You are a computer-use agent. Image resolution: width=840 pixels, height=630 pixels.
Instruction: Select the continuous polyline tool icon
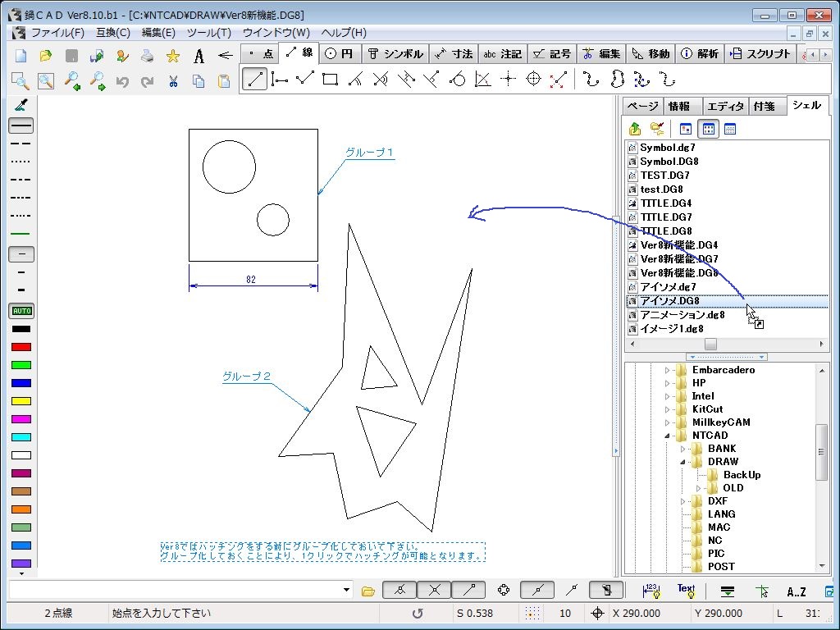click(305, 80)
